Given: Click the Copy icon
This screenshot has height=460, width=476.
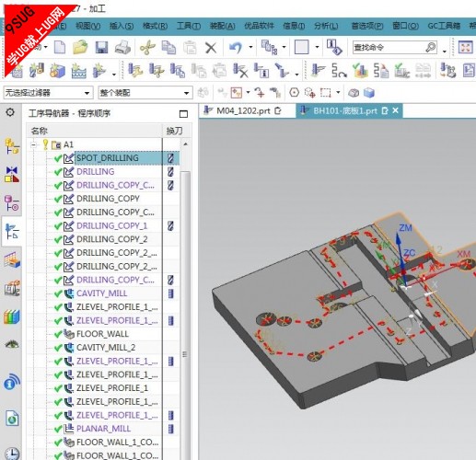Looking at the screenshot, I should point(168,48).
